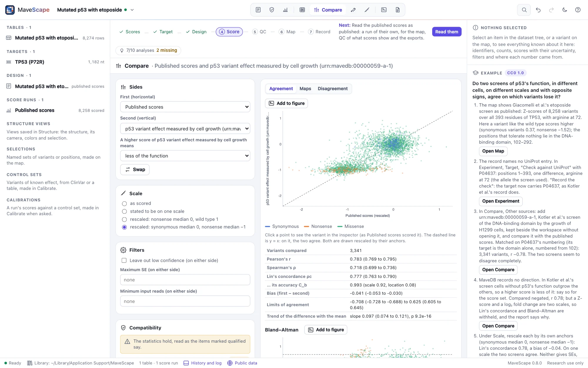Open the Report page icon in toolbar
This screenshot has width=588, height=368.
(397, 10)
